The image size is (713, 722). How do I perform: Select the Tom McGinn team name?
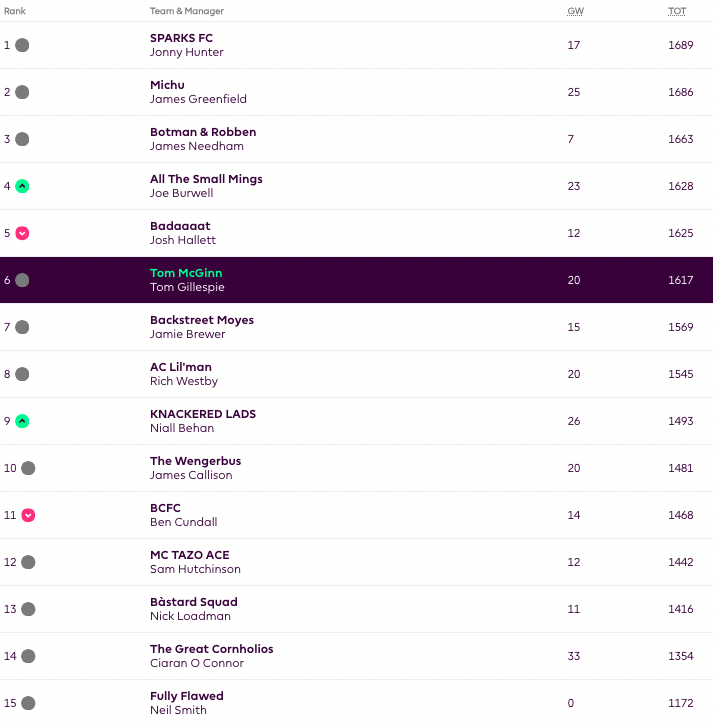click(x=186, y=273)
